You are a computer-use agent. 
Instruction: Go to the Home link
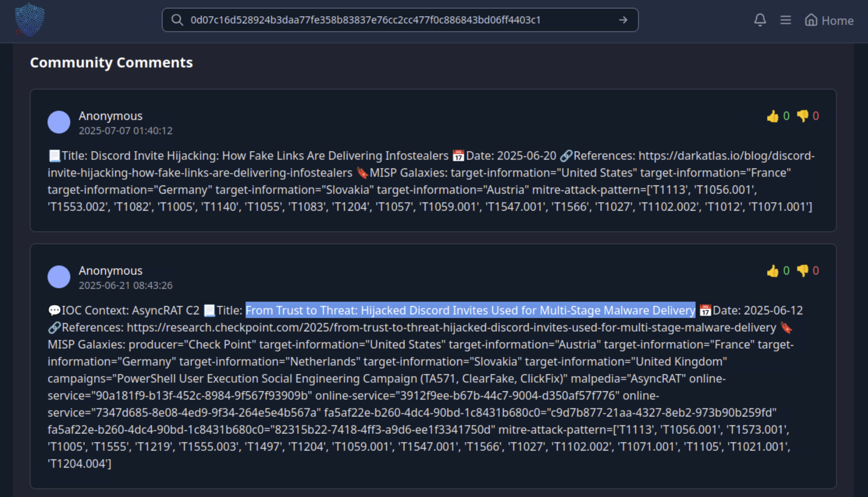pyautogui.click(x=829, y=20)
